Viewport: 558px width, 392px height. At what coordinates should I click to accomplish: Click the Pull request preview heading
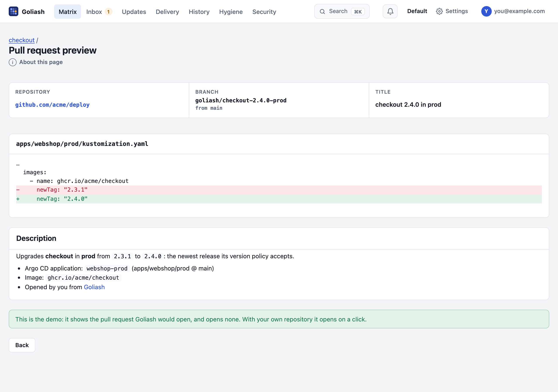(x=53, y=50)
